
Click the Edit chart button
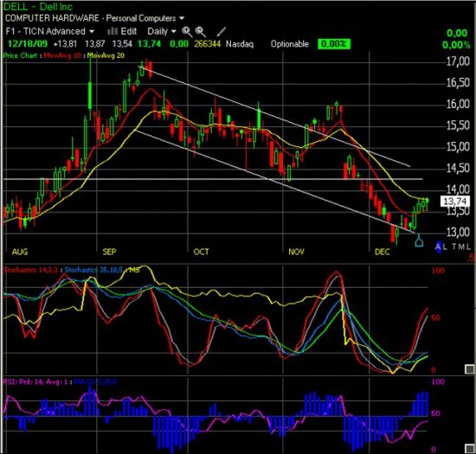pyautogui.click(x=129, y=31)
